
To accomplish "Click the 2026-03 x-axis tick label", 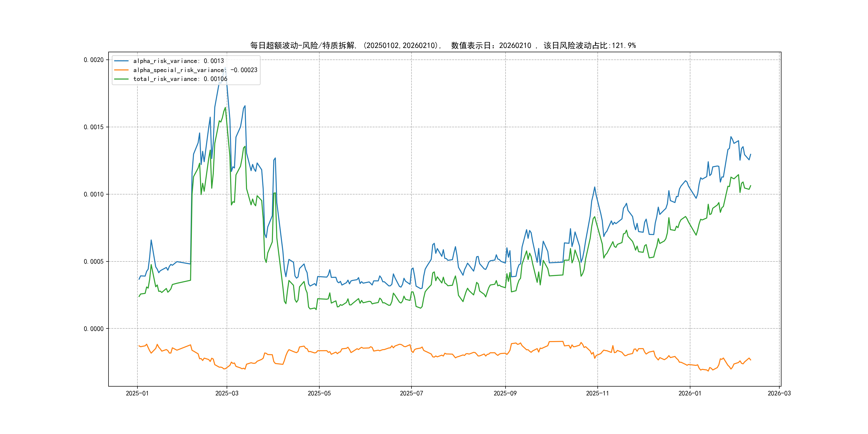I will pos(779,393).
